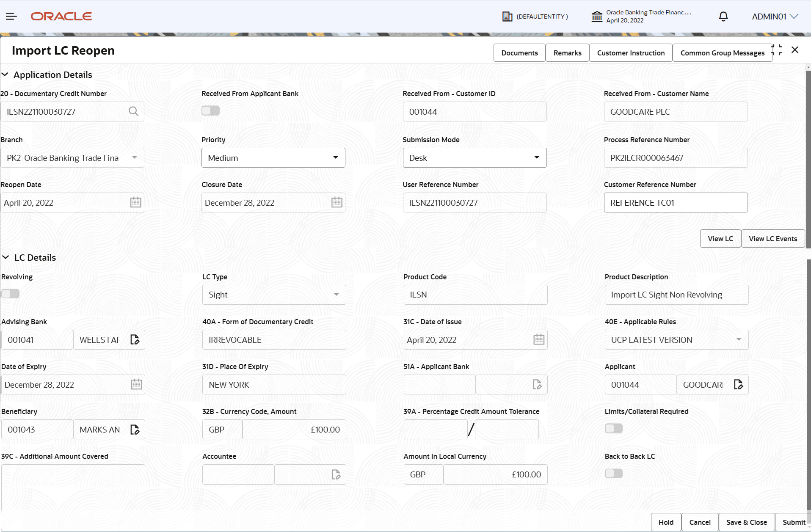This screenshot has width=811, height=532.
Task: Click the search icon in Documentary Credit Number
Action: (x=133, y=111)
